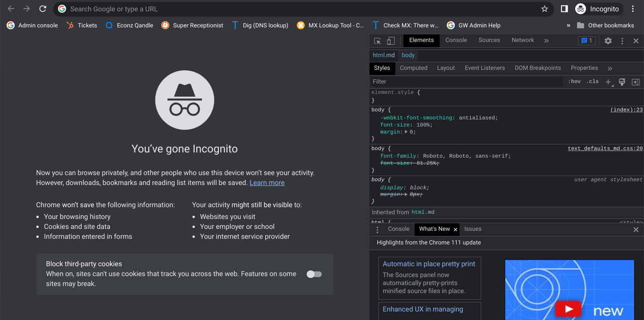Toggle the .cls element classes button

pyautogui.click(x=593, y=82)
